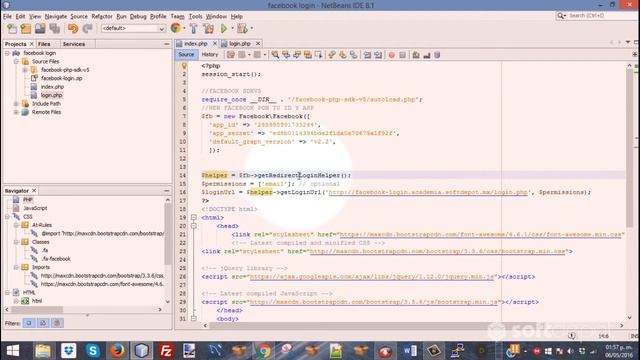Click the Windows Start button

(13, 351)
